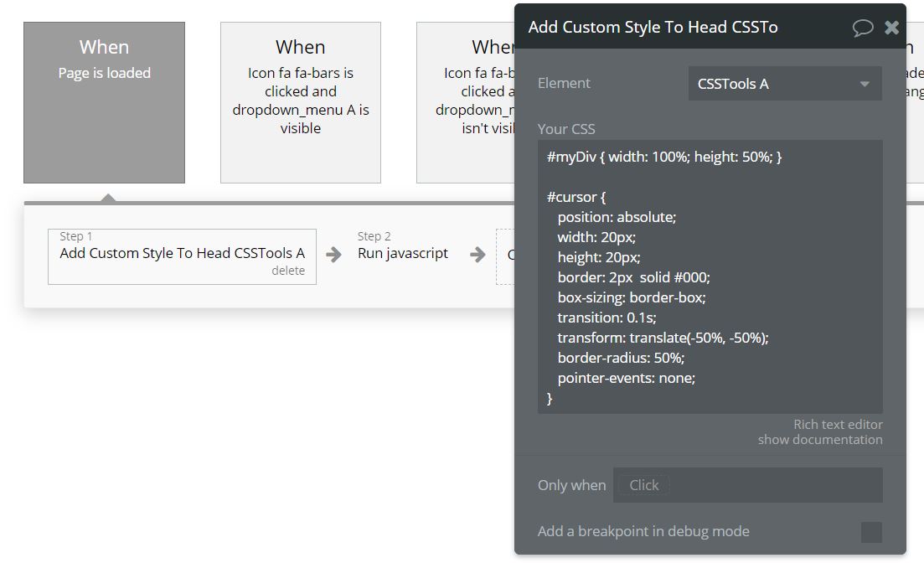The width and height of the screenshot is (924, 563).
Task: Close the Add Custom Style panel
Action: 891,27
